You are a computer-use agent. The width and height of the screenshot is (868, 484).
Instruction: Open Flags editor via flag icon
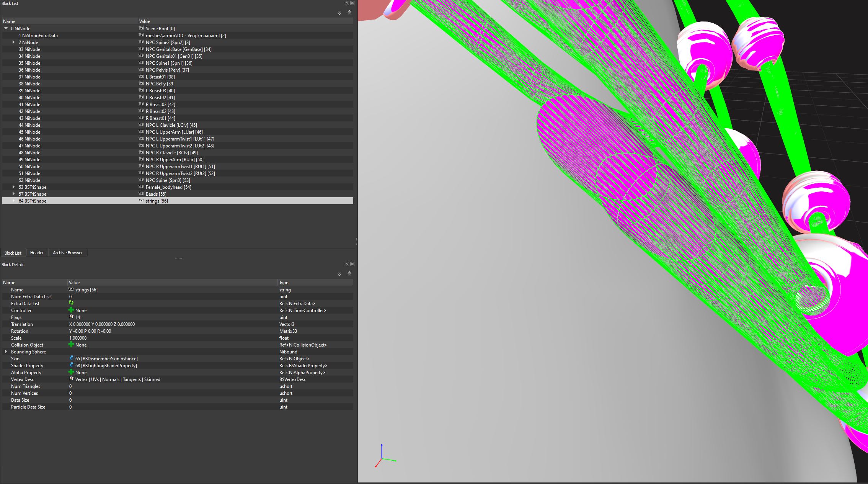[x=71, y=317]
